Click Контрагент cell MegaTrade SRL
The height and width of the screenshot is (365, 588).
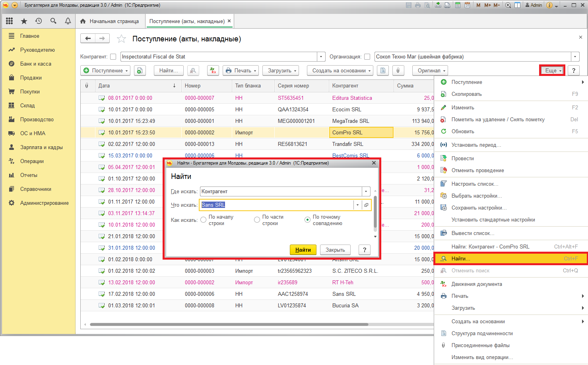(x=361, y=121)
